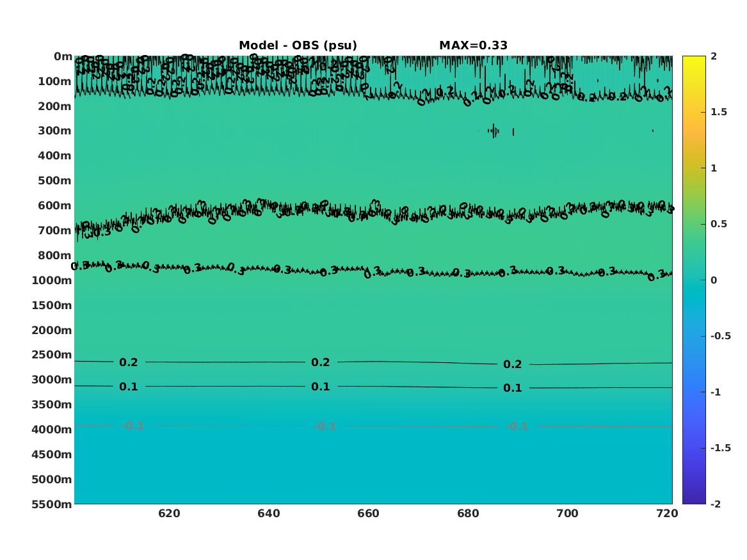Click the '1500m' depth axis label
747x560 pixels.
click(51, 305)
